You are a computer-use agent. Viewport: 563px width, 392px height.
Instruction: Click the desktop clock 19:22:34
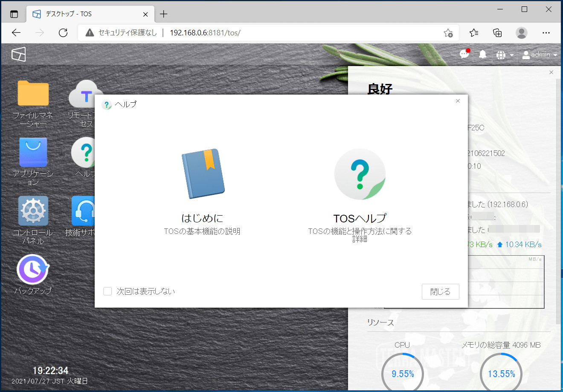click(x=50, y=370)
